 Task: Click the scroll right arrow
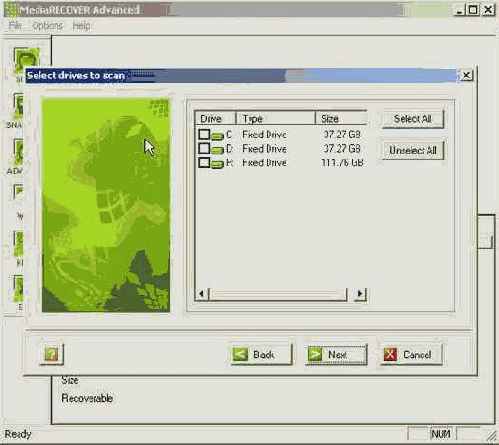[x=360, y=294]
